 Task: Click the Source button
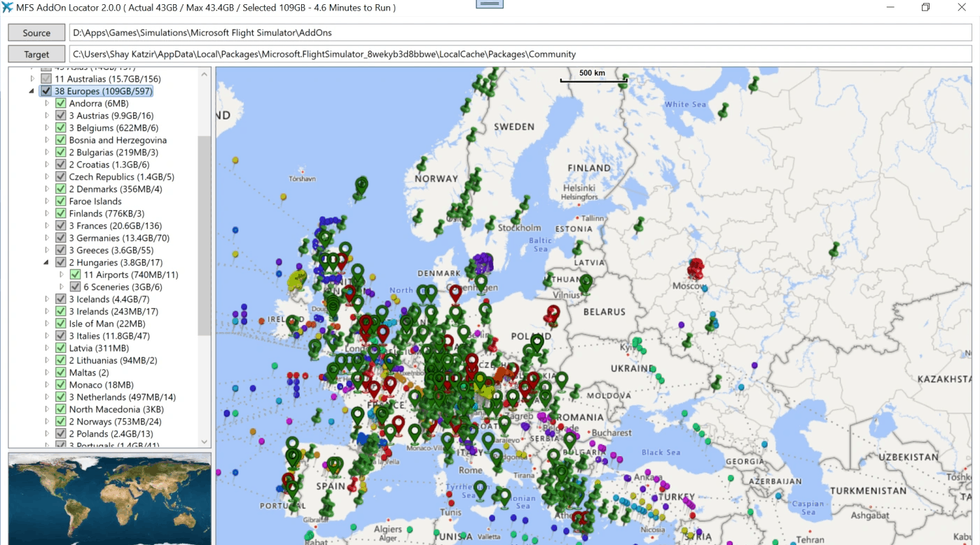click(x=36, y=33)
